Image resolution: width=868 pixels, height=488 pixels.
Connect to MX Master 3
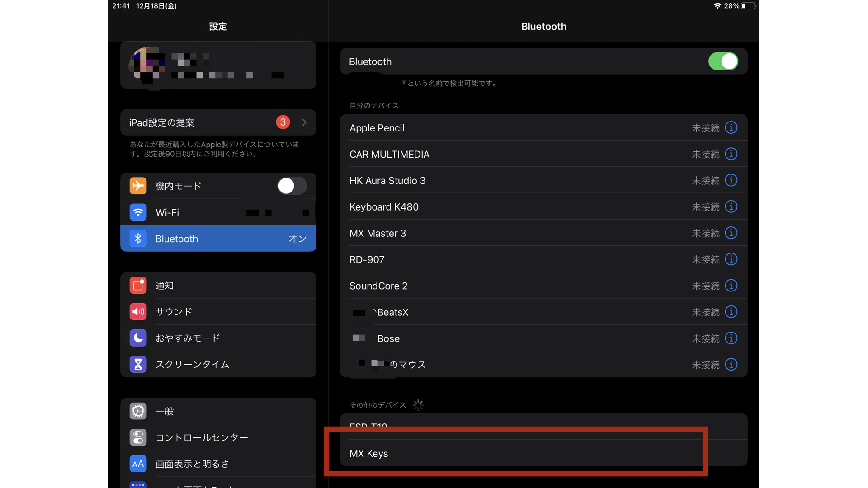coord(544,233)
